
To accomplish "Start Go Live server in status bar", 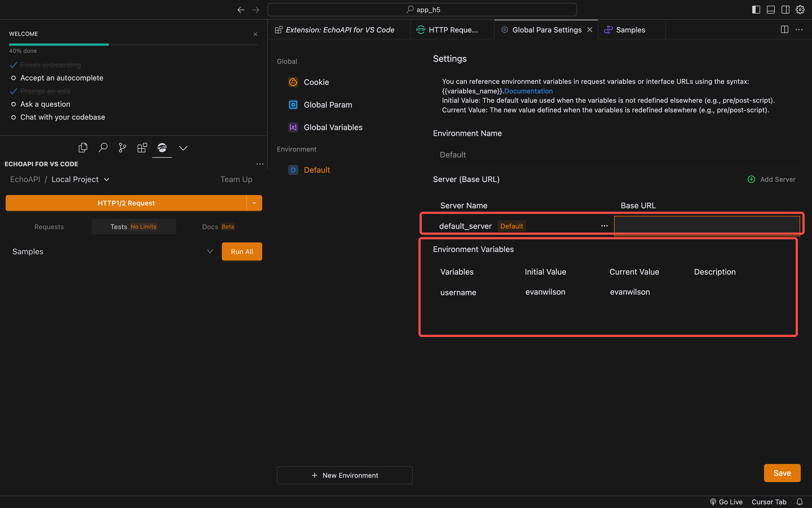I will coord(726,502).
